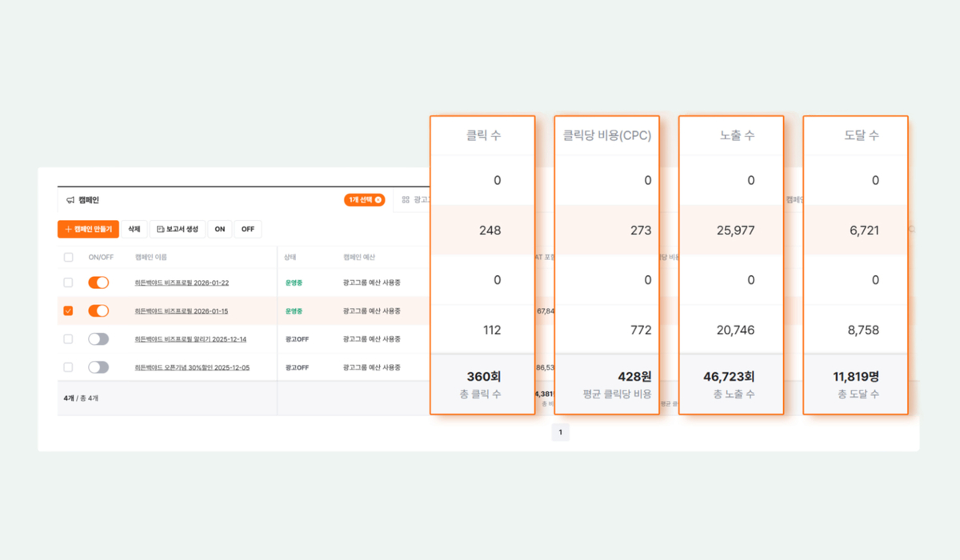Screen dimensions: 960x560
Task: Click the 428원 average CPC summary
Action: (x=634, y=376)
